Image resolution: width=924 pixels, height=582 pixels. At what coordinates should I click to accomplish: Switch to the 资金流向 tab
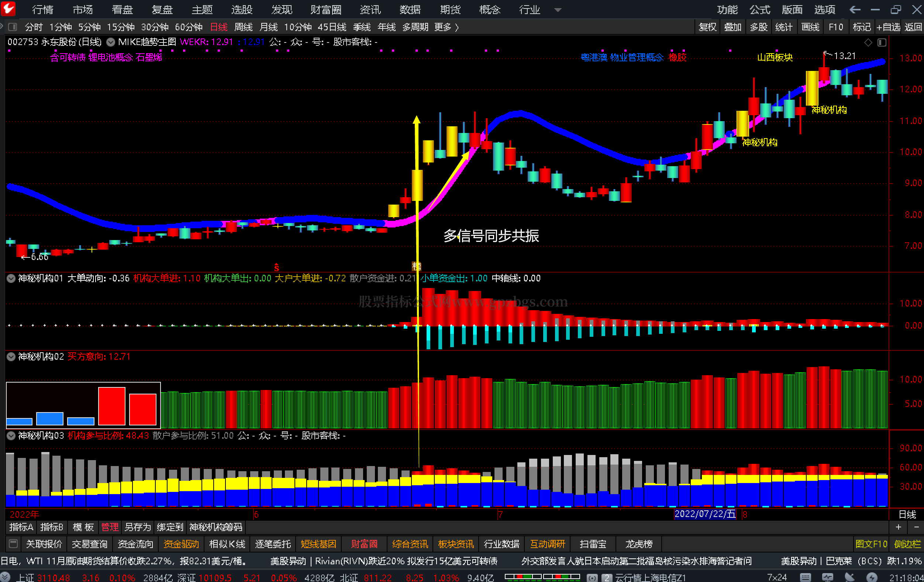tap(135, 544)
